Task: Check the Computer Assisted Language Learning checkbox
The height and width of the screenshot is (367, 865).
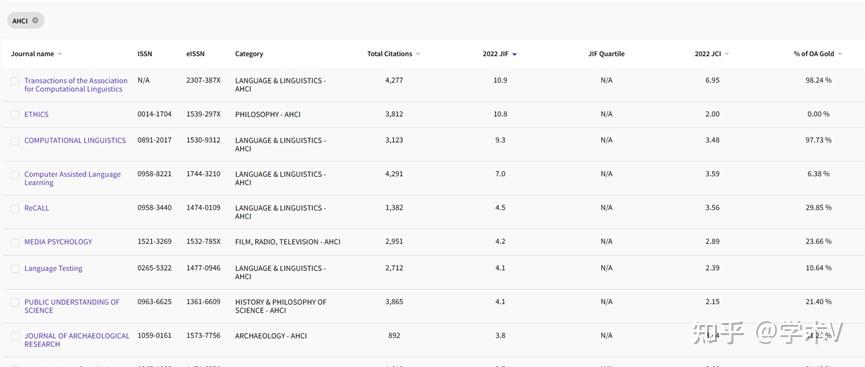Action: [15, 175]
